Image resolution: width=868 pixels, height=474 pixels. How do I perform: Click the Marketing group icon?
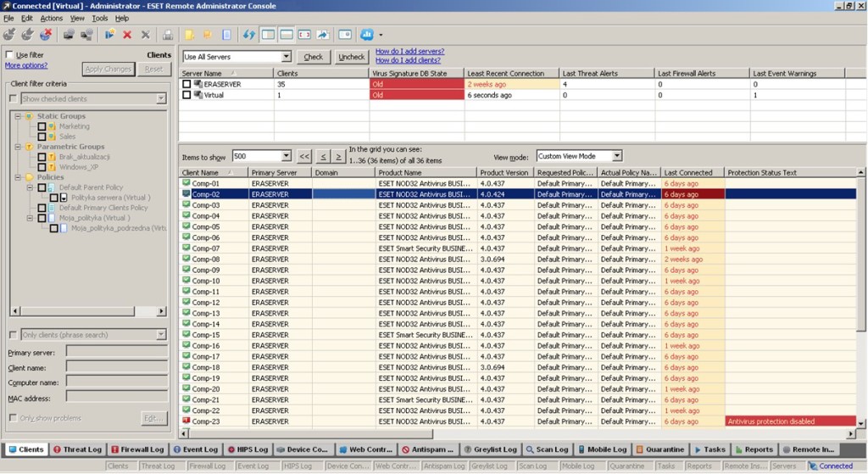(52, 126)
